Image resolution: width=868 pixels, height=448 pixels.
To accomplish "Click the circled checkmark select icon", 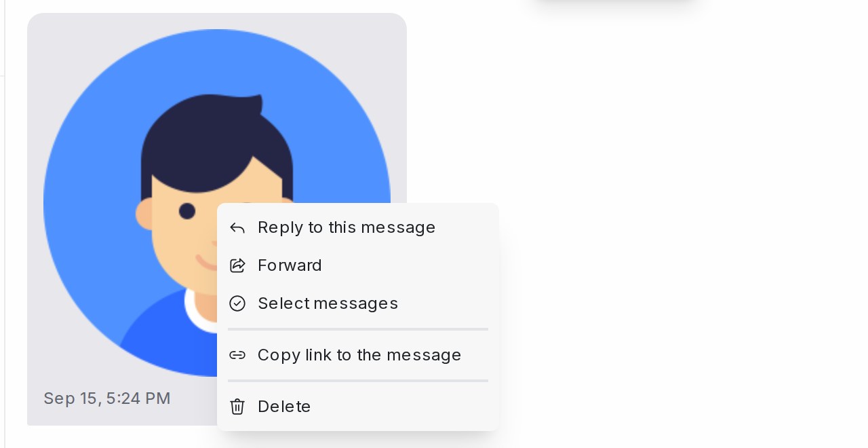I will pyautogui.click(x=237, y=303).
